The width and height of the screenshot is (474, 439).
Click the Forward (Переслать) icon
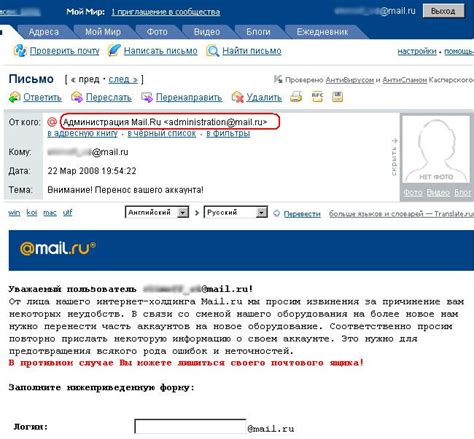click(77, 97)
